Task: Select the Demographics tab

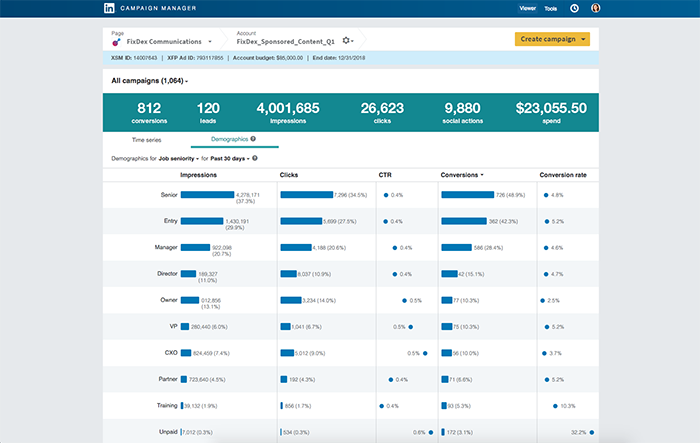Action: click(229, 139)
